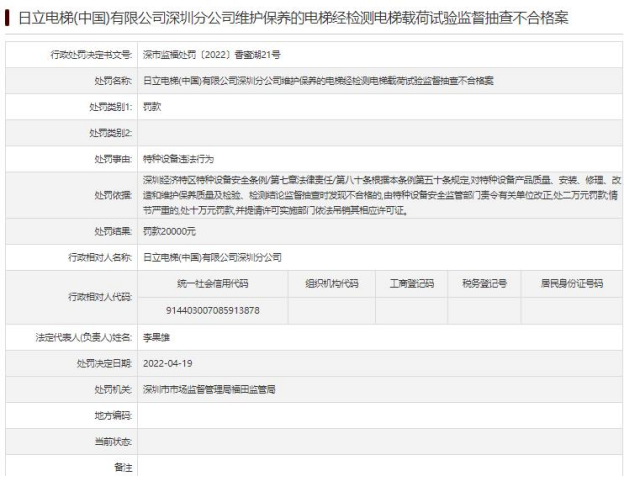Select 深圳市市场监督管理局福田监管局 text
625x477 pixels.
209,389
